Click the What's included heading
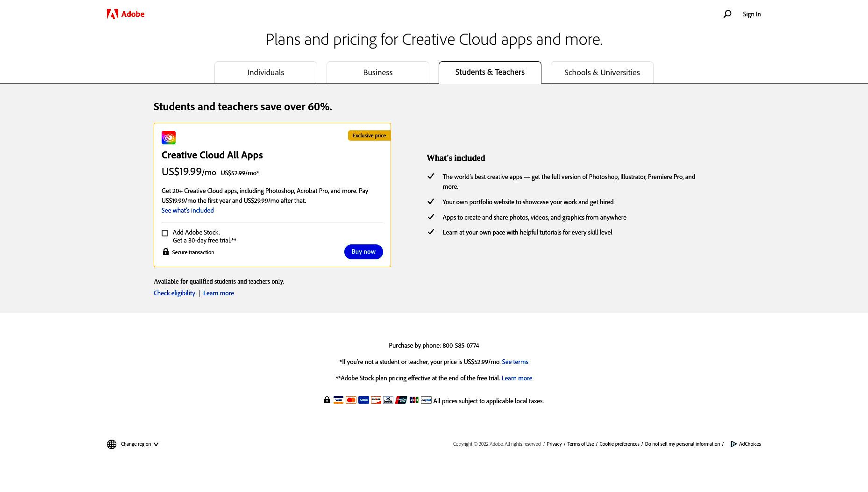 coord(456,158)
